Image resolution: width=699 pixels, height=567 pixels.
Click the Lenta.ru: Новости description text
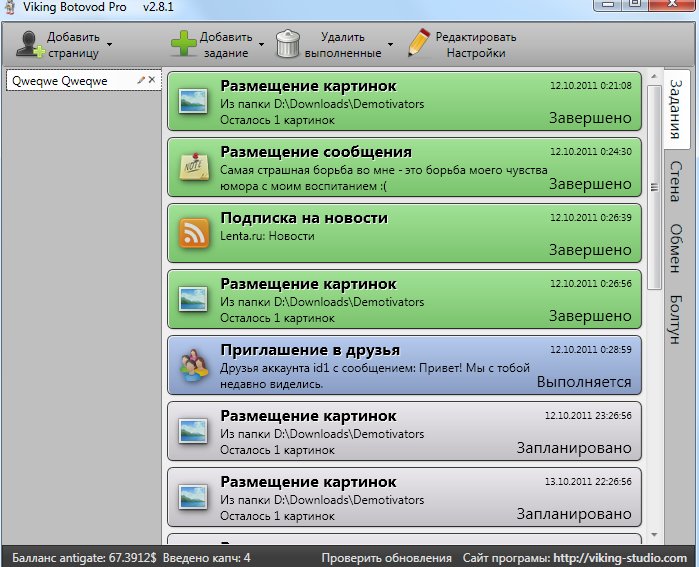(x=267, y=236)
